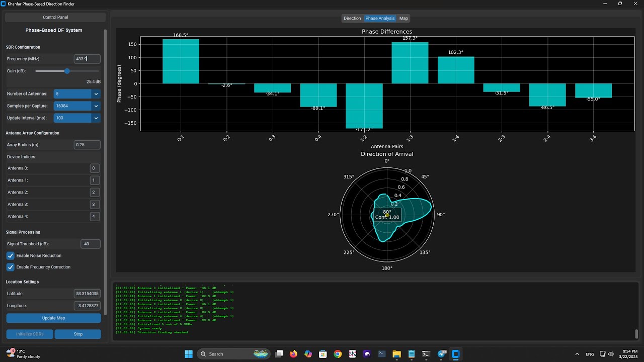The height and width of the screenshot is (362, 644).
Task: Click the Telegram taskbar icon
Action: 442,354
